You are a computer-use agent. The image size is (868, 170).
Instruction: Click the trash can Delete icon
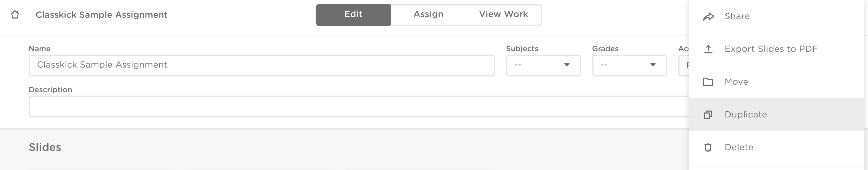708,147
